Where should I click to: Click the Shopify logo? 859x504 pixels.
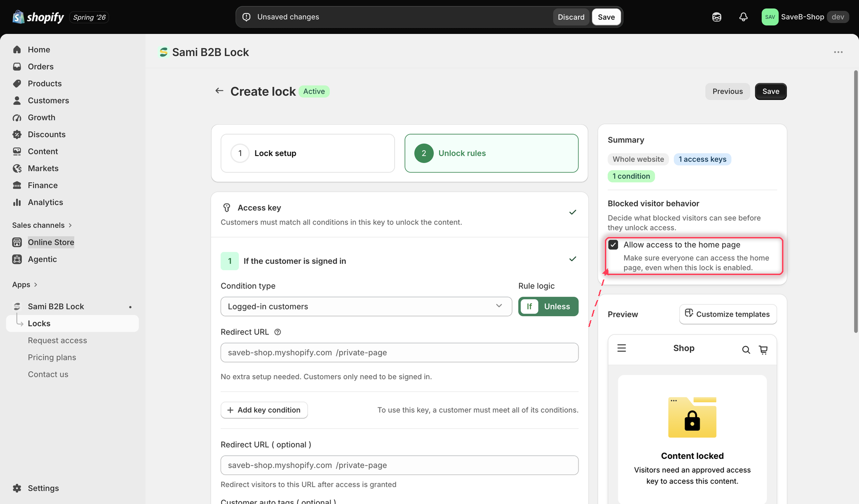(x=38, y=17)
